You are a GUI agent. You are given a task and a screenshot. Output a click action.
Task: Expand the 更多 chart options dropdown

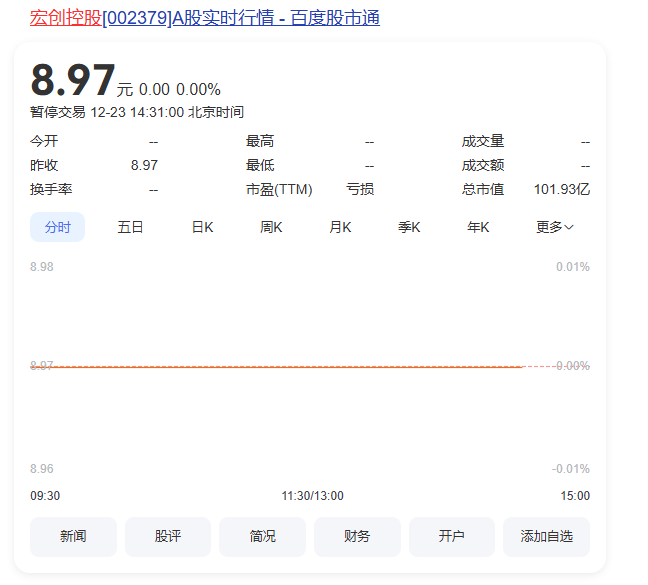[x=555, y=227]
